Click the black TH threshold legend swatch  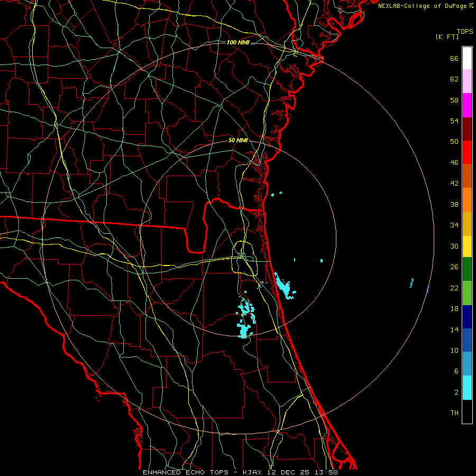(x=467, y=411)
